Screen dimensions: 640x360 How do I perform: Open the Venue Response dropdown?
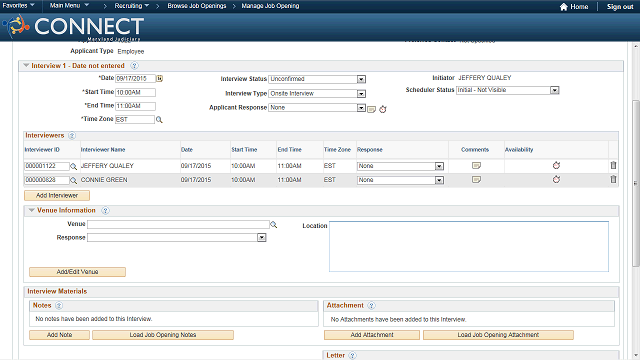click(x=262, y=238)
